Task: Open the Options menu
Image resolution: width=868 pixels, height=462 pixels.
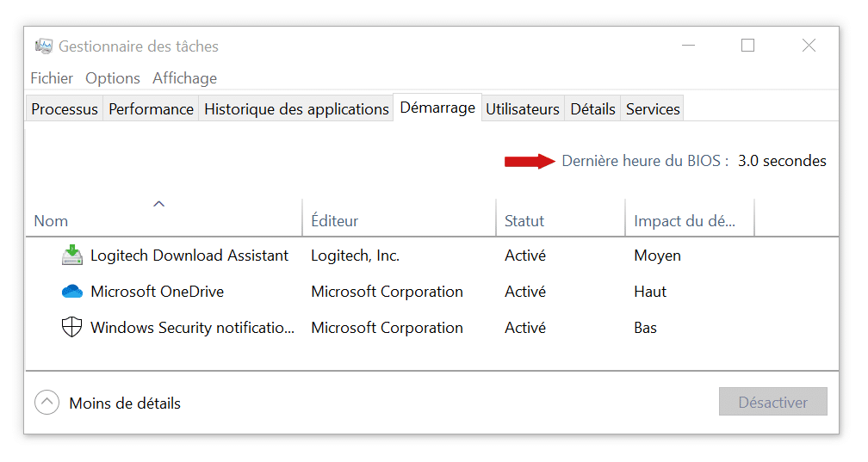Action: [x=112, y=78]
